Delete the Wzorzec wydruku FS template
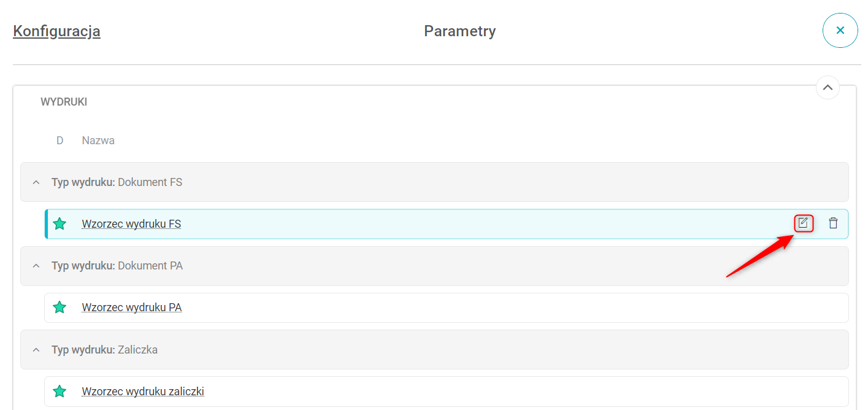Screen dimensions: 868x410 click(833, 223)
